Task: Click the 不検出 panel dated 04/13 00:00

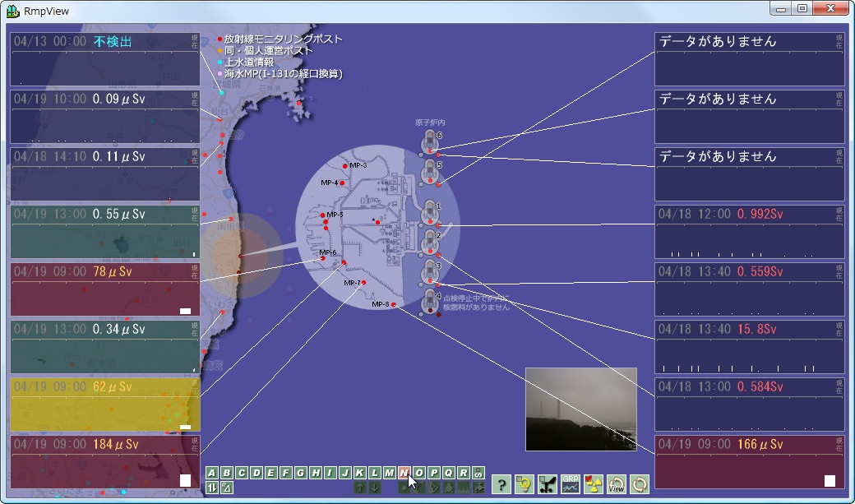Action: point(105,59)
